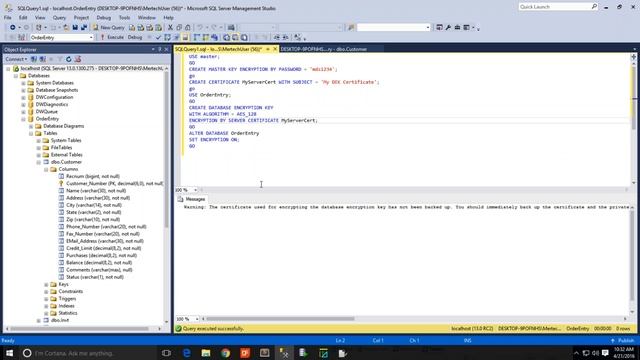Collapse the localhost server node
Screen dimensions: 640x360
click(x=9, y=69)
